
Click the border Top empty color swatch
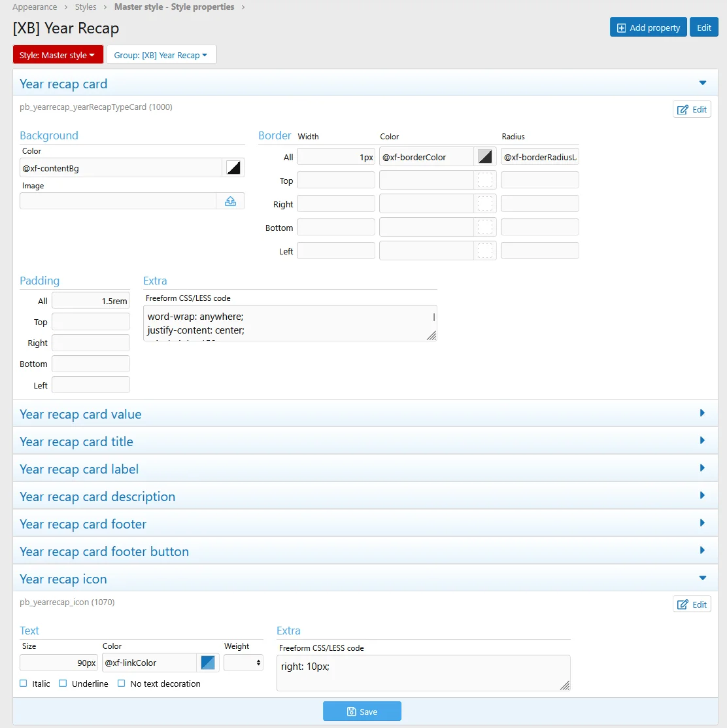[x=484, y=181]
